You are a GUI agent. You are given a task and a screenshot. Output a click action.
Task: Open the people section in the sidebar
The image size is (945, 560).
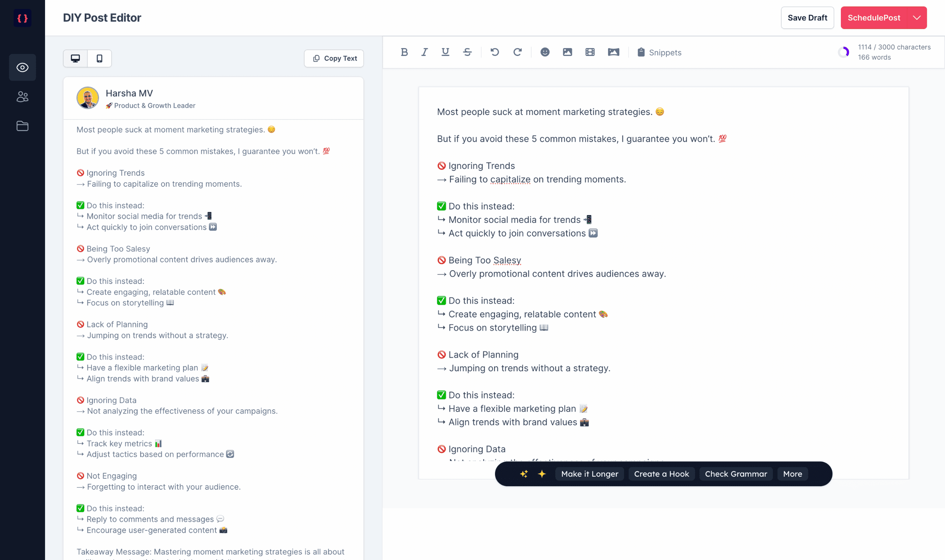click(x=23, y=97)
